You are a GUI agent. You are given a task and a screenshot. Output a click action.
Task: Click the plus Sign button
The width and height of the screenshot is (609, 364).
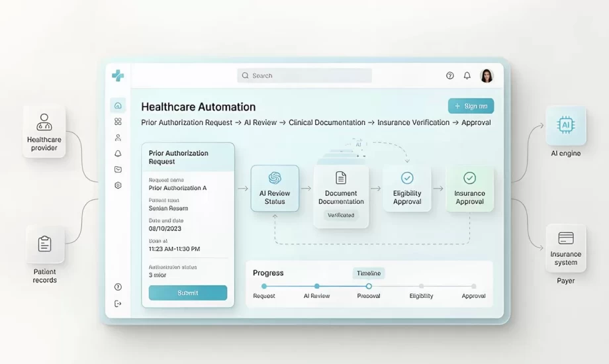click(471, 106)
